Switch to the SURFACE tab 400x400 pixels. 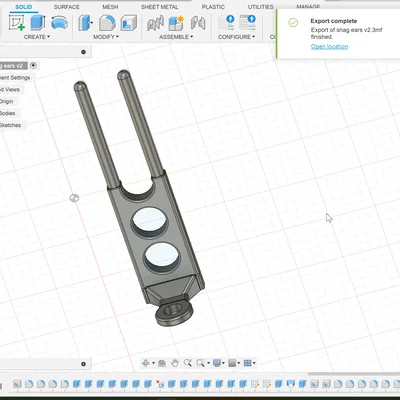[x=67, y=7]
